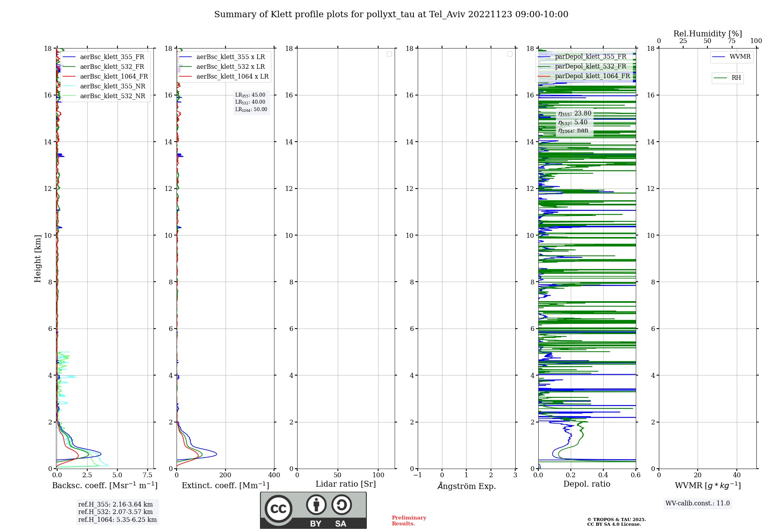Click the empty legend box in Ångström panel

[510, 54]
